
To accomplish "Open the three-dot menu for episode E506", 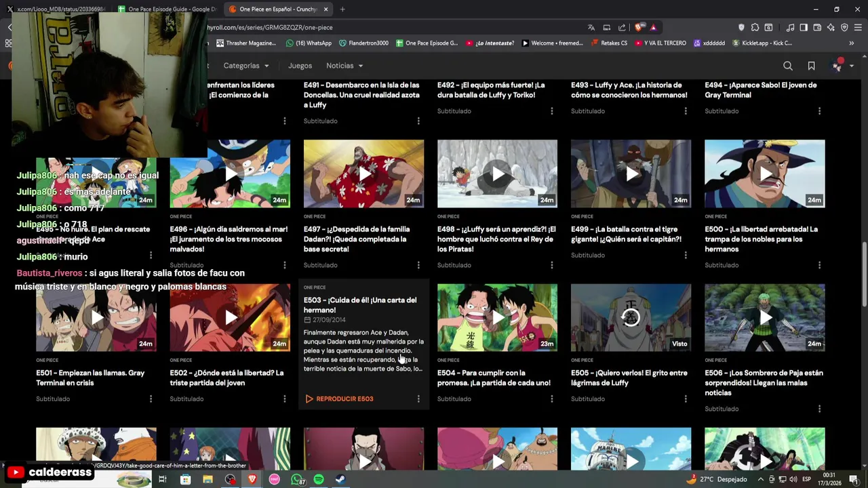I will point(819,409).
